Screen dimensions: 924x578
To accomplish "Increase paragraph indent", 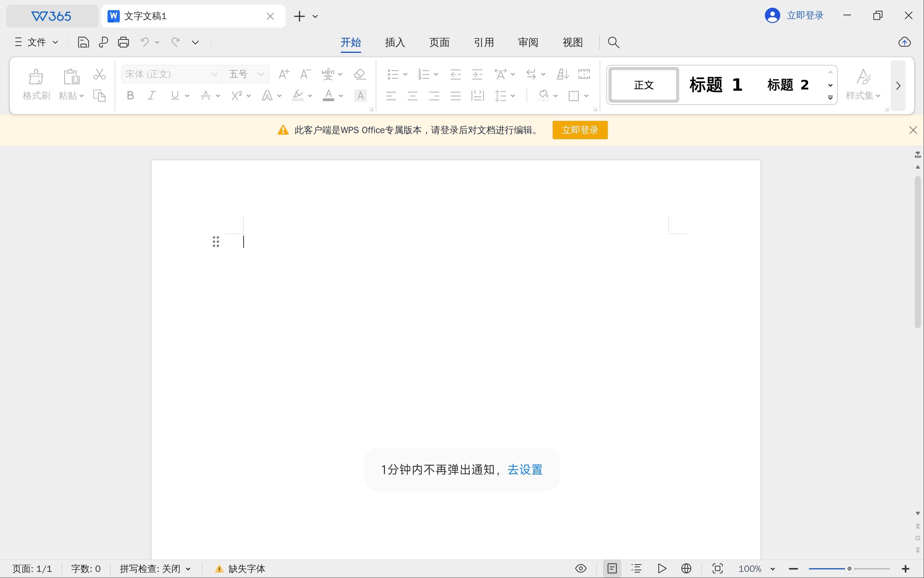I will [477, 74].
